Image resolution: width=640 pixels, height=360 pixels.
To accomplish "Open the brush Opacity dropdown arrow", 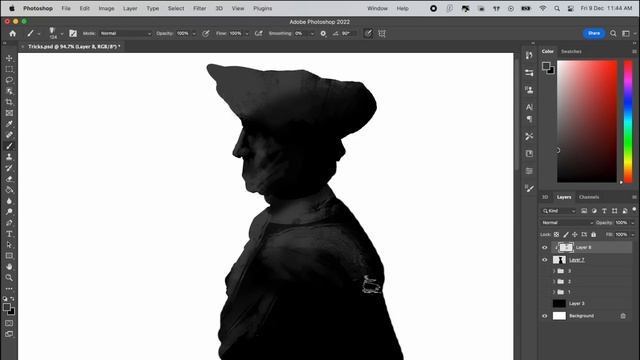I will (194, 34).
